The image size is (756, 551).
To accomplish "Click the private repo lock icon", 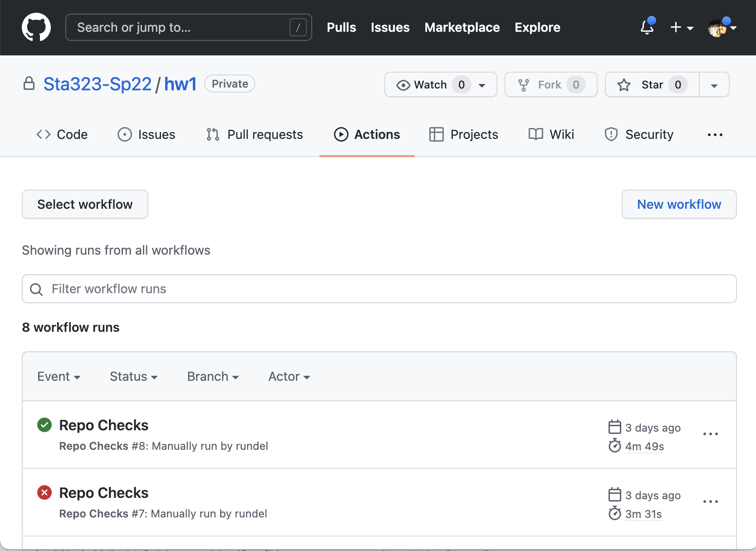I will [29, 84].
